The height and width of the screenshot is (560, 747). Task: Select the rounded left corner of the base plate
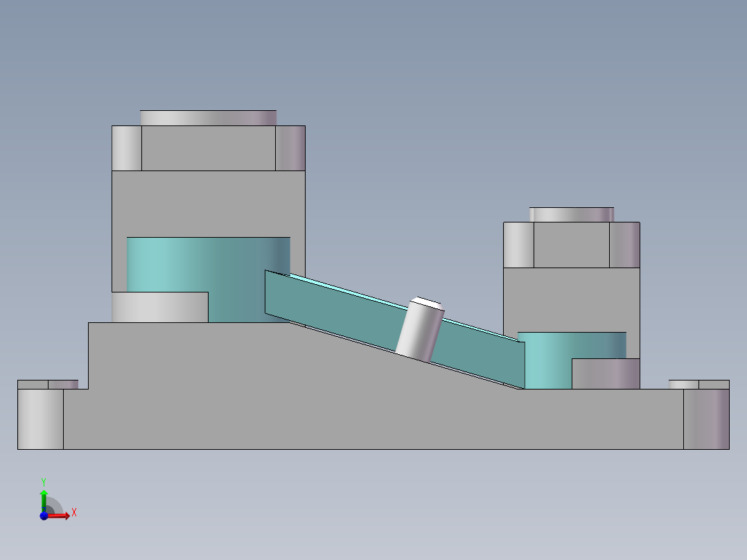tap(40, 419)
